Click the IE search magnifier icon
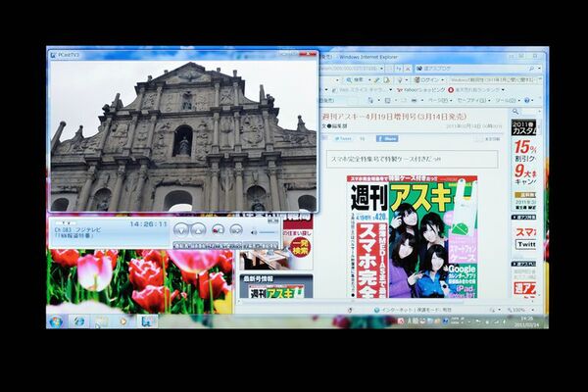 pos(531,69)
